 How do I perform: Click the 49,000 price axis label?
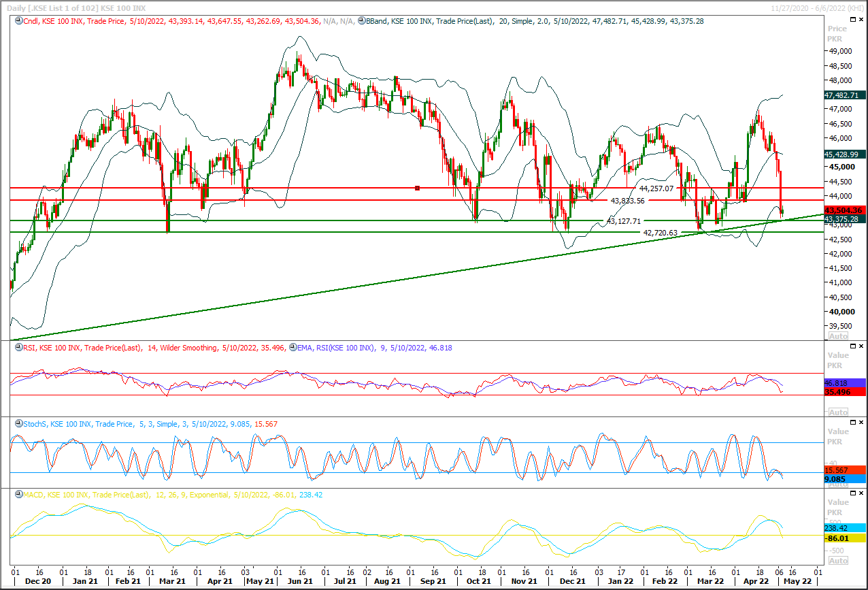(x=841, y=51)
